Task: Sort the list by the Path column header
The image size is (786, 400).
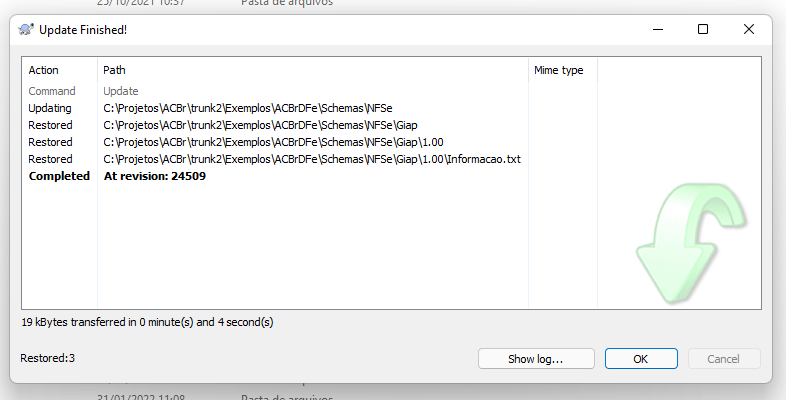Action: pos(313,70)
